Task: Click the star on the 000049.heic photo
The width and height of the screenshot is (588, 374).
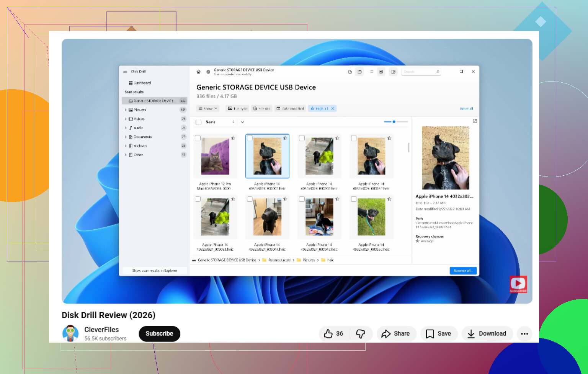Action: [337, 199]
